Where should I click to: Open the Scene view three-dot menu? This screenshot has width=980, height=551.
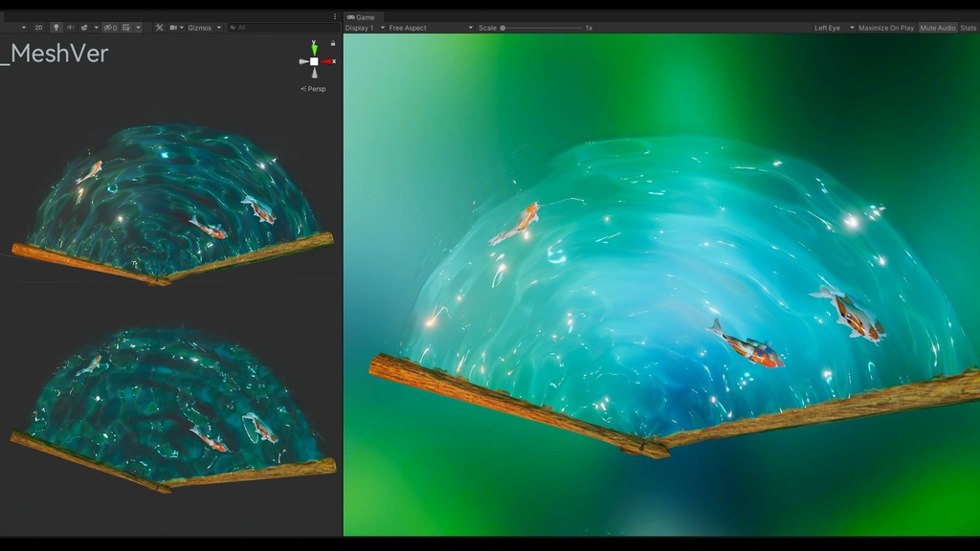333,17
